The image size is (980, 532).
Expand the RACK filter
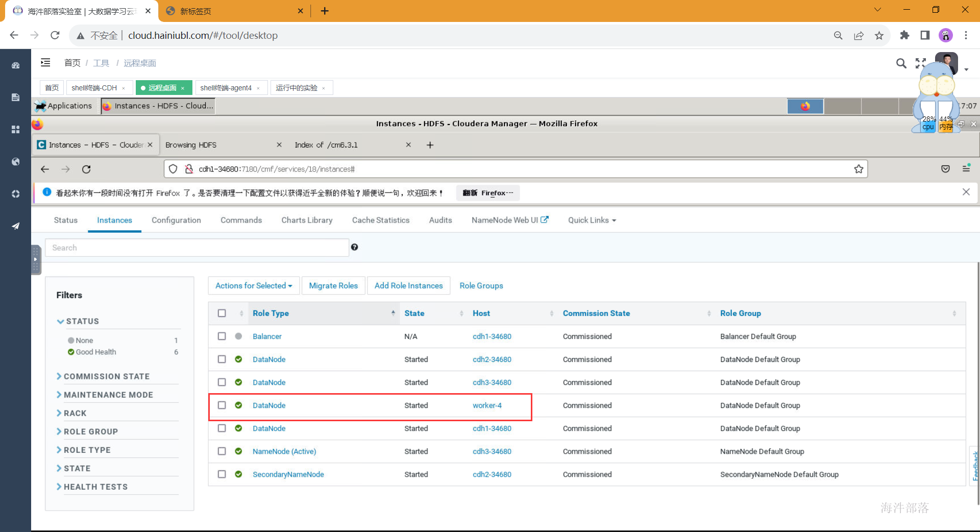click(x=72, y=413)
